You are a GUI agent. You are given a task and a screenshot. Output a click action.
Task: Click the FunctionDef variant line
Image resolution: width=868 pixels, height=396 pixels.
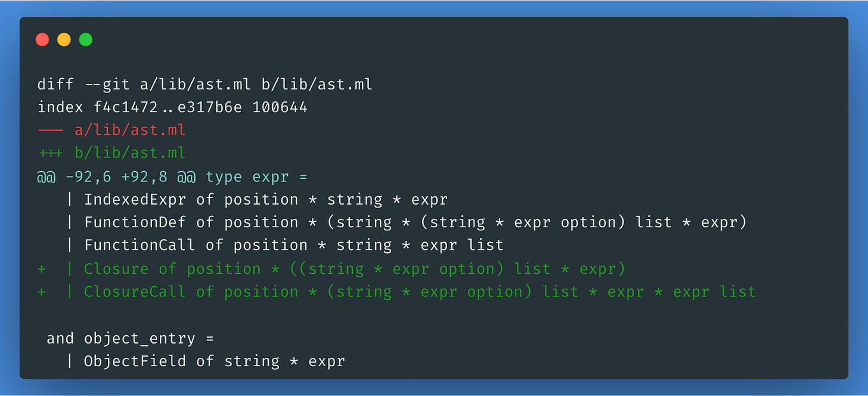(406, 223)
